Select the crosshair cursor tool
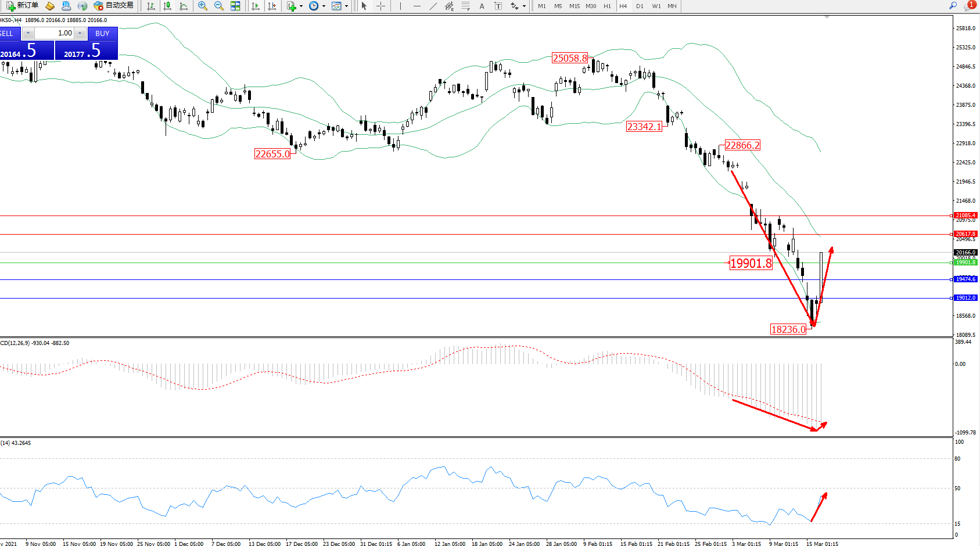980x546 pixels. (x=380, y=6)
